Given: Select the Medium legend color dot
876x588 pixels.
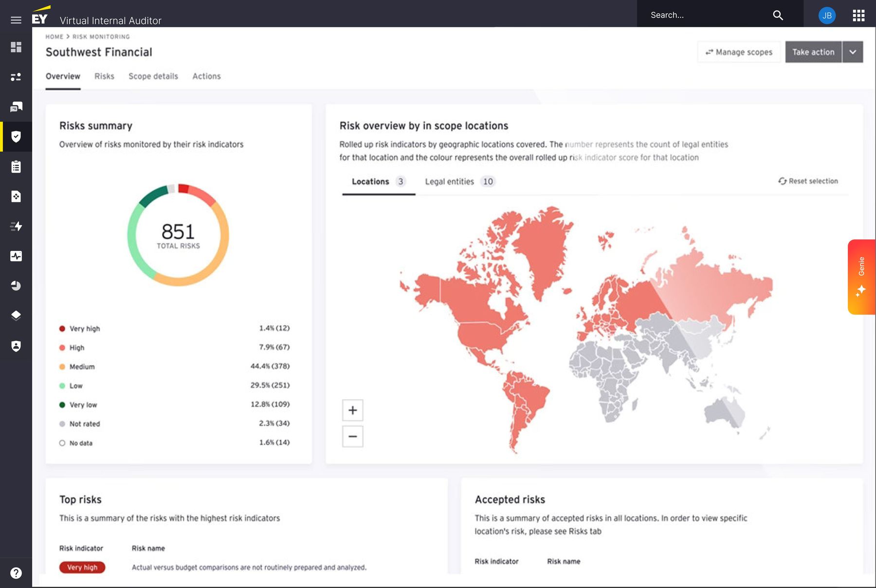Looking at the screenshot, I should (62, 367).
